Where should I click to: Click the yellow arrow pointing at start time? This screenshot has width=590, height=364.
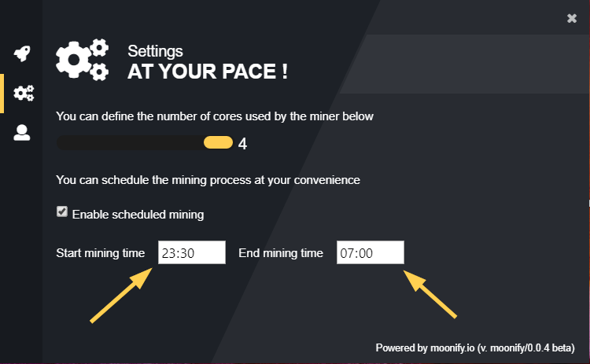121,295
